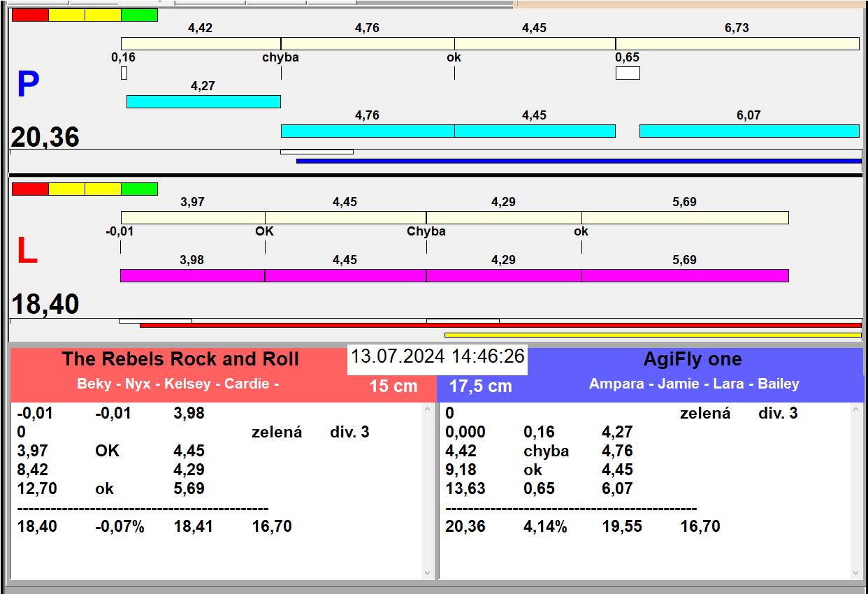Select the cyan 6,07 segment in lane P
The image size is (868, 594).
point(749,131)
